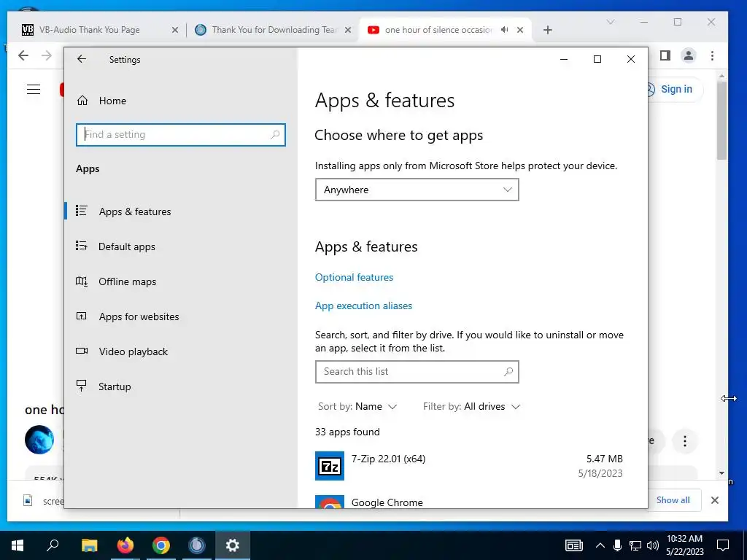747x560 pixels.
Task: Open the Chrome profile avatar menu
Action: [x=689, y=55]
